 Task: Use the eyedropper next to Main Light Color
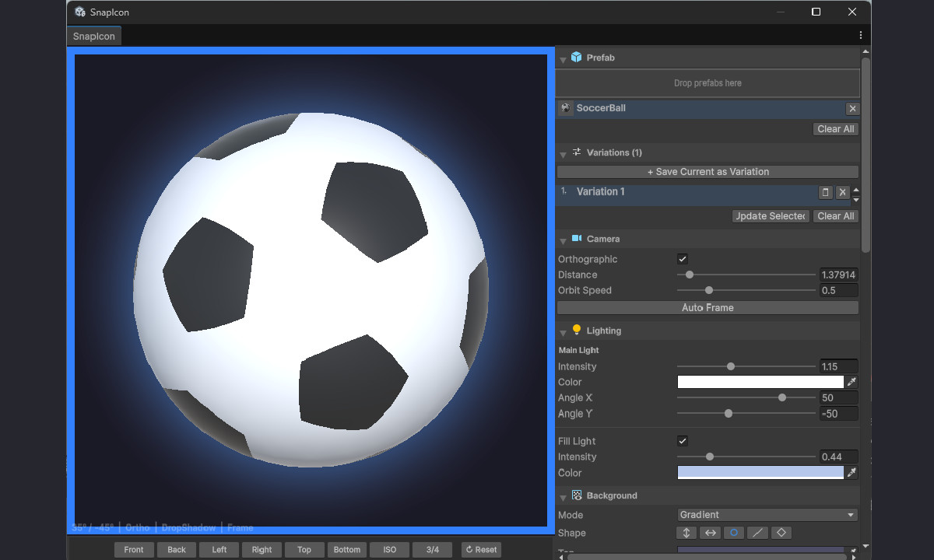851,382
